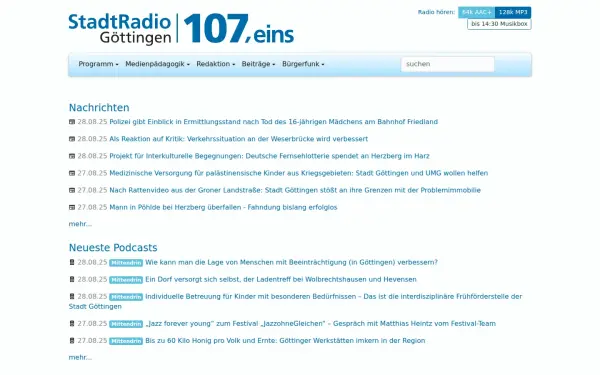Click date 27.08.25 beside Pöhlde headline
The width and height of the screenshot is (600, 375).
92,208
